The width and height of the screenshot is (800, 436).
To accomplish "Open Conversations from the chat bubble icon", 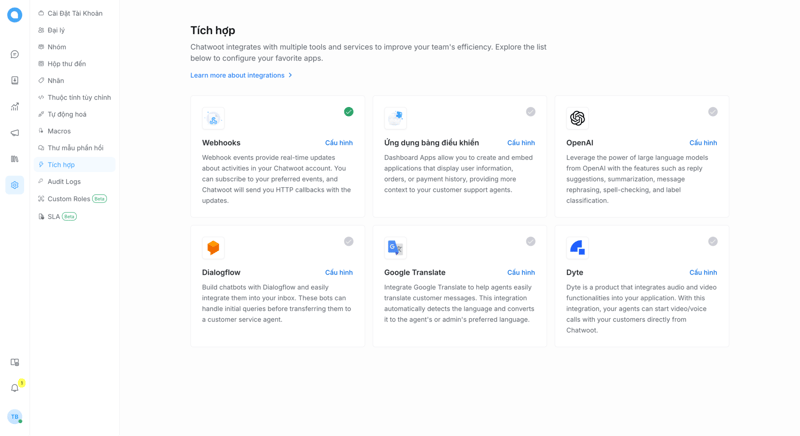I will (15, 54).
